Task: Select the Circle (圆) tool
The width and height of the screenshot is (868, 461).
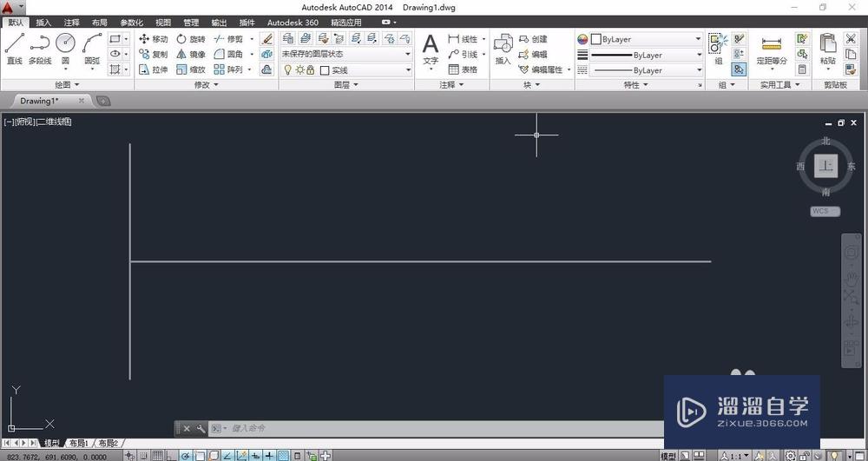Action: click(65, 49)
